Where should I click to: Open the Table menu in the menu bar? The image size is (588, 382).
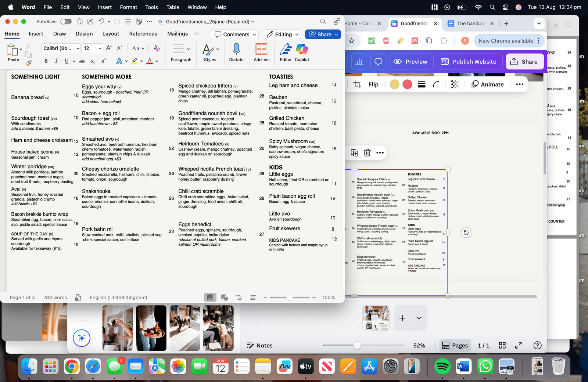coord(173,7)
